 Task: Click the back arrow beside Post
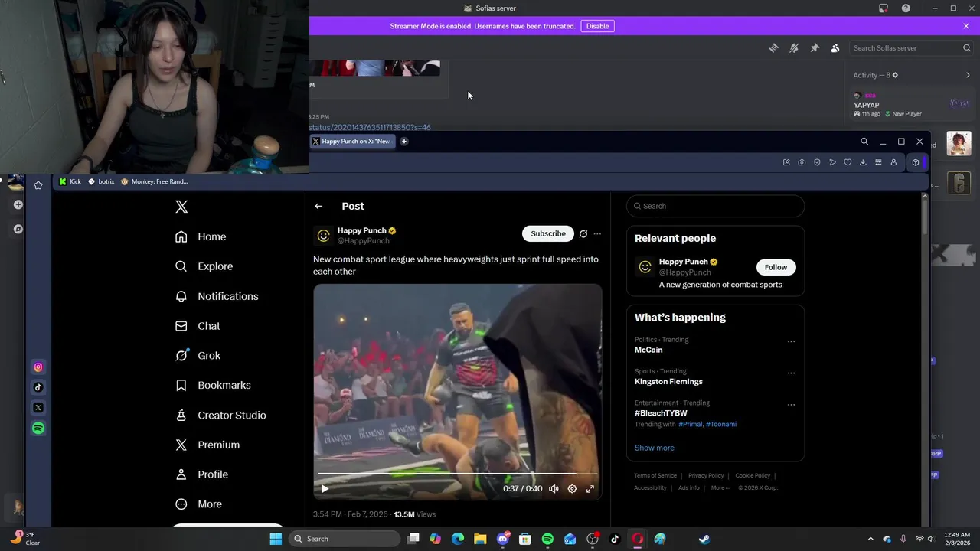(x=318, y=206)
